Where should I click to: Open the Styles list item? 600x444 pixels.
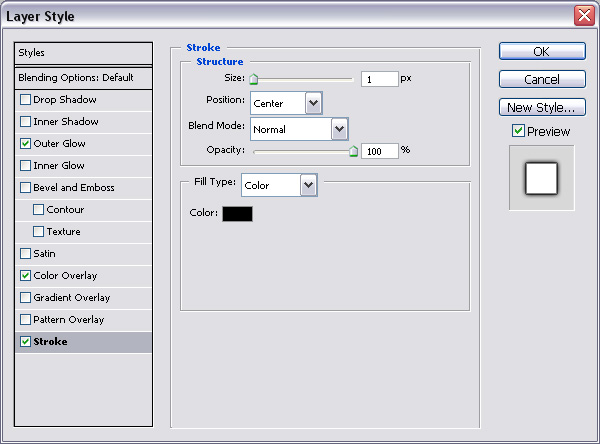click(x=84, y=52)
